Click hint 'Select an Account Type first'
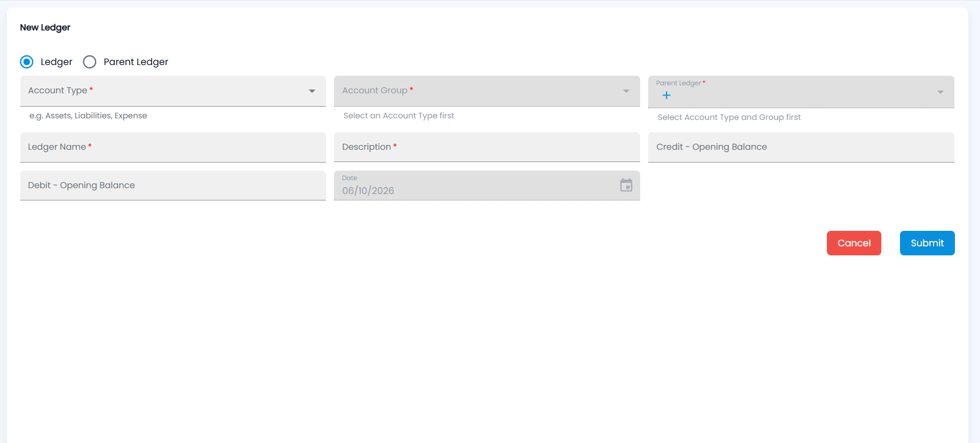The height and width of the screenshot is (443, 980). coord(399,116)
